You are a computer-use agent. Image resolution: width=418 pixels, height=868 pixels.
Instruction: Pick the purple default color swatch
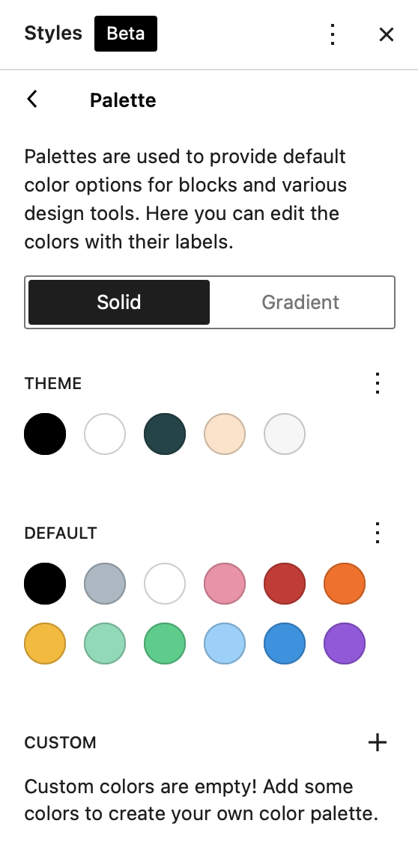coord(345,644)
